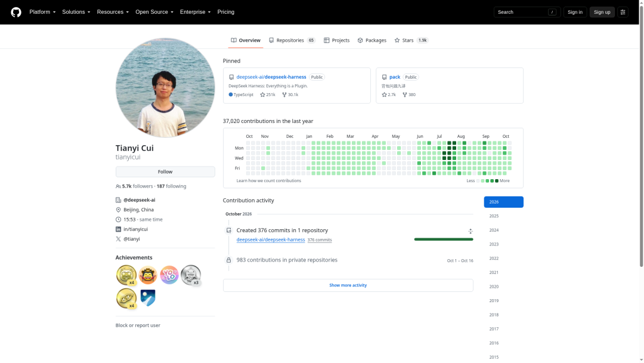View 380 forks of pack

(x=408, y=94)
